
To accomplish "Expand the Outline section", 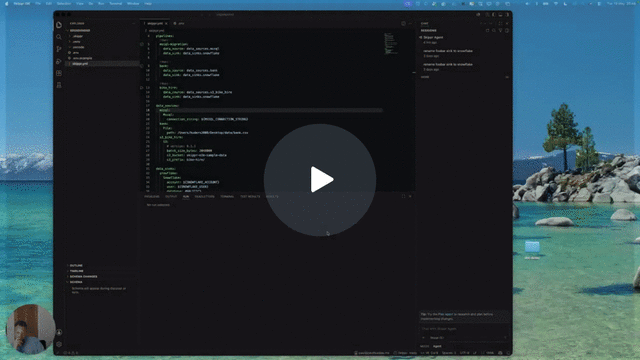I will 102,265.
